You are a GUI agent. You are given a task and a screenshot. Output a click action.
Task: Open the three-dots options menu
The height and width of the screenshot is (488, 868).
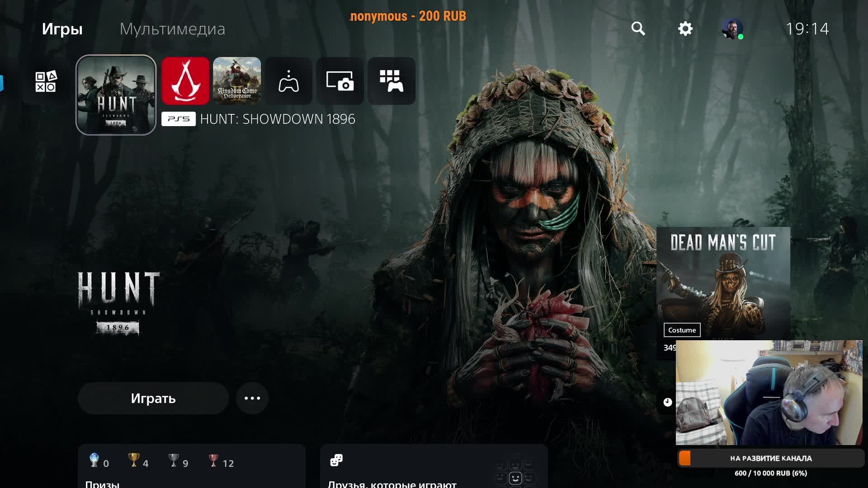(x=252, y=398)
